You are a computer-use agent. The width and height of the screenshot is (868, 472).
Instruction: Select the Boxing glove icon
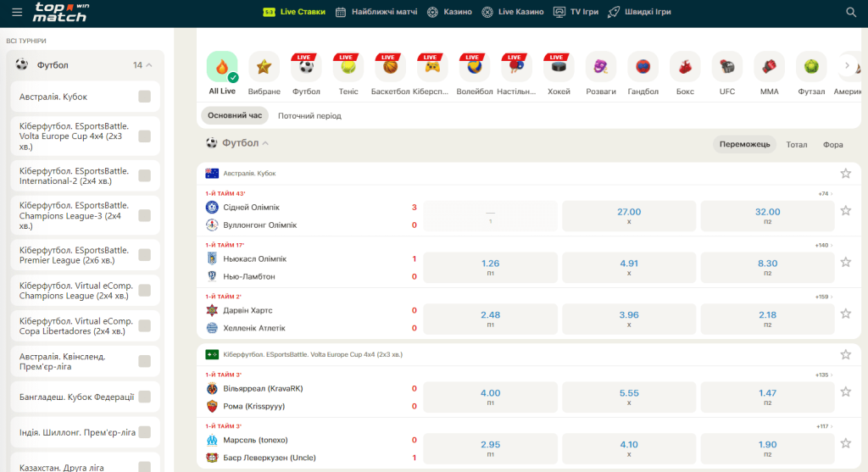[685, 67]
